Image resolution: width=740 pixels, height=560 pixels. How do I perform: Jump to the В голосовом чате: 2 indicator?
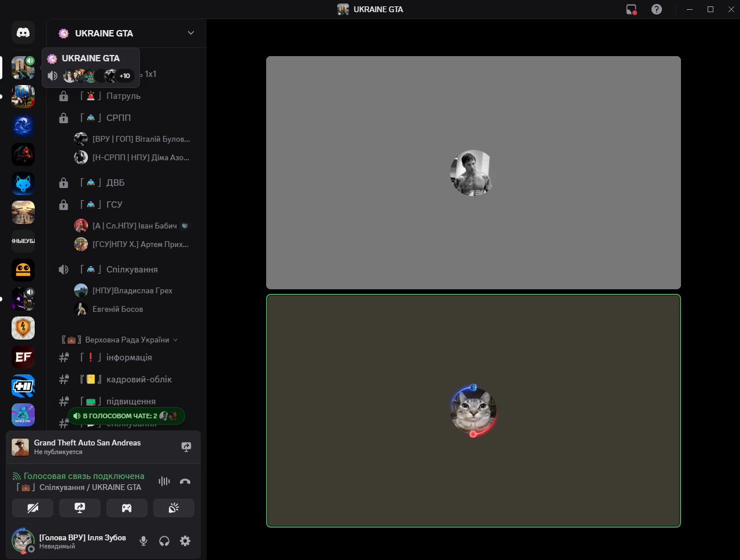tap(126, 416)
